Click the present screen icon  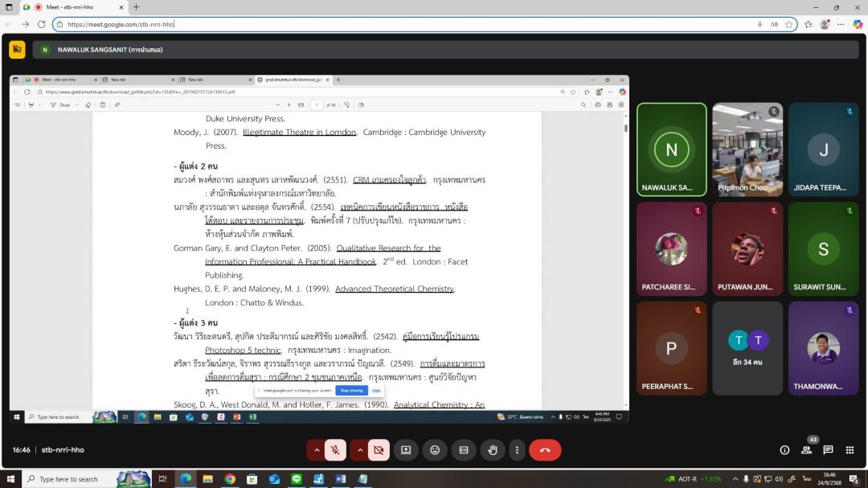[x=406, y=450]
